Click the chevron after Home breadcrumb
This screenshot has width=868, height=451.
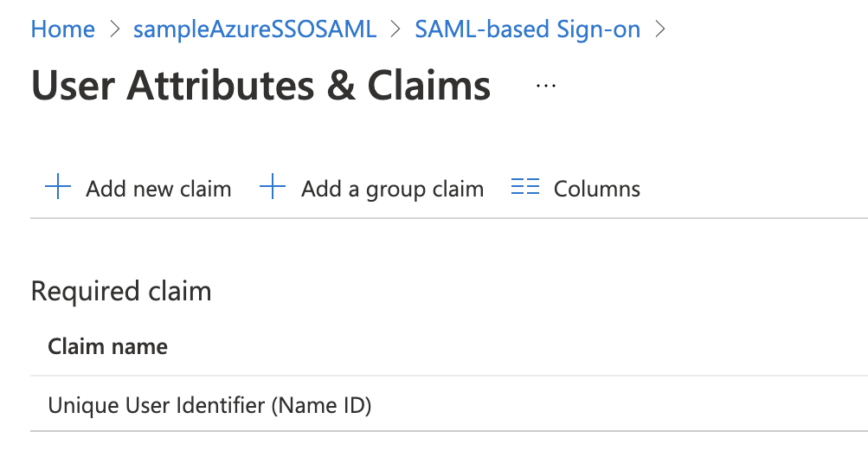pos(114,29)
